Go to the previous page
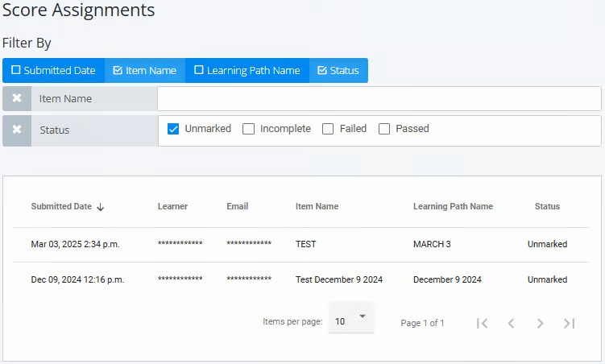605x364 pixels. (x=511, y=323)
